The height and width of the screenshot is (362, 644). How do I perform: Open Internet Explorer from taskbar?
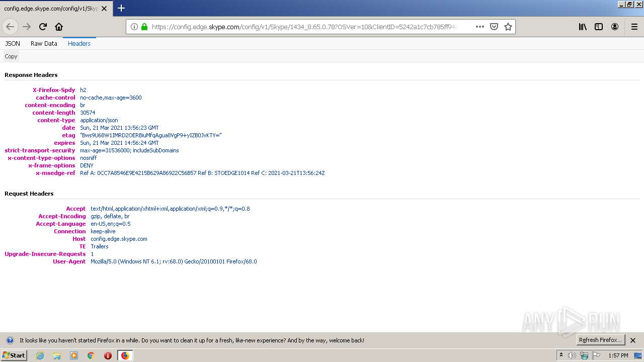(x=40, y=355)
